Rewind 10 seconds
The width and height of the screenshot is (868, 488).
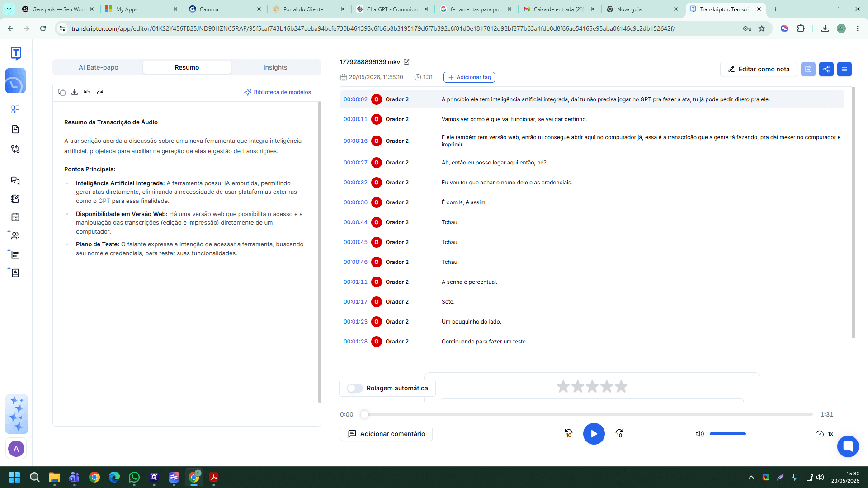569,434
